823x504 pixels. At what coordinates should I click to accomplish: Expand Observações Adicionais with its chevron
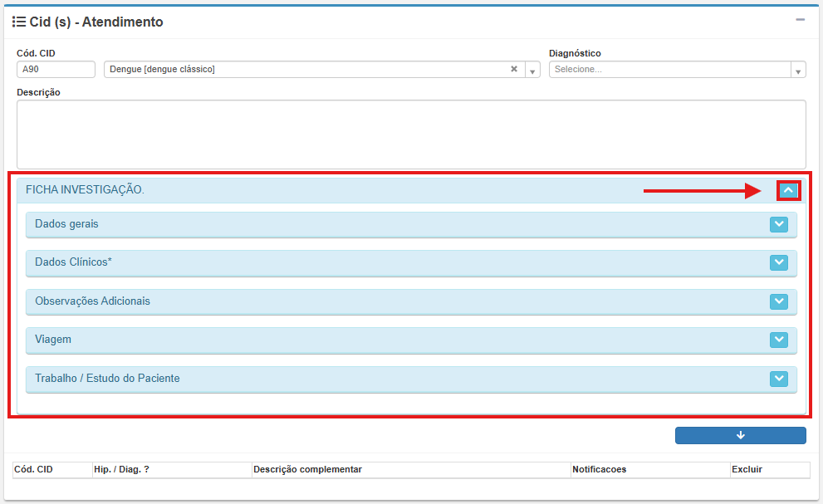pyautogui.click(x=778, y=301)
